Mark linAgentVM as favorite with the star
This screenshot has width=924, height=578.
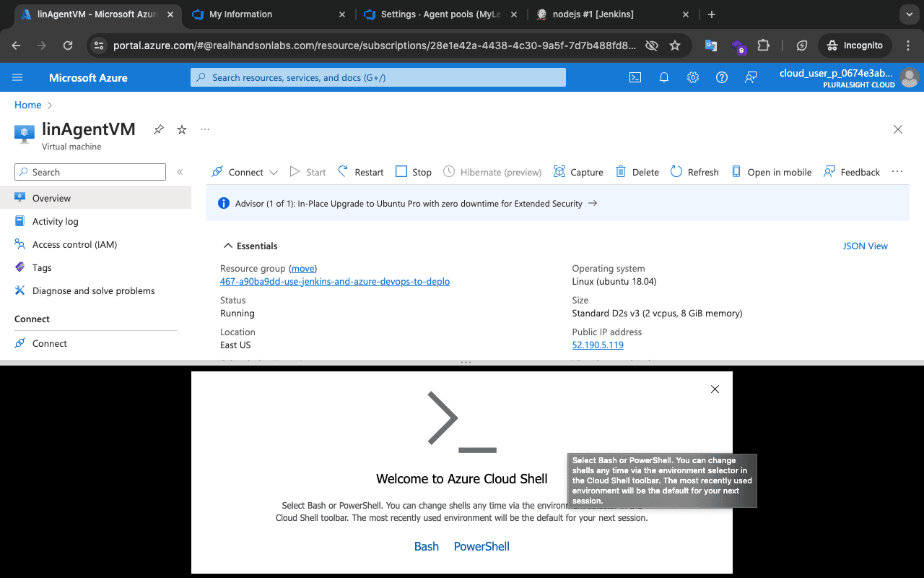182,129
